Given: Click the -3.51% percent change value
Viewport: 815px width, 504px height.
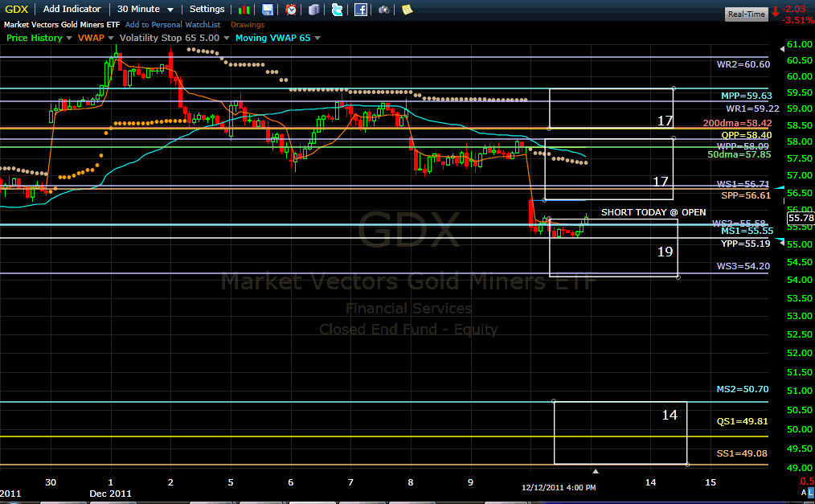Looking at the screenshot, I should point(797,20).
